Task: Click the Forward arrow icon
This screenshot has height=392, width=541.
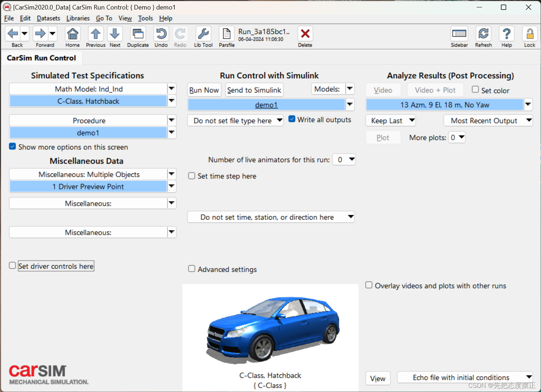Action: (x=40, y=34)
